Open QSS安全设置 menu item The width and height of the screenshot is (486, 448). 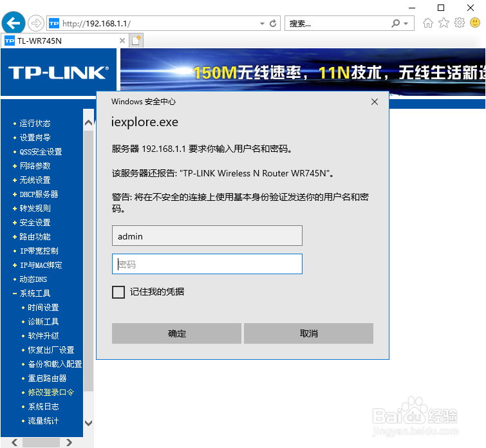tap(41, 152)
